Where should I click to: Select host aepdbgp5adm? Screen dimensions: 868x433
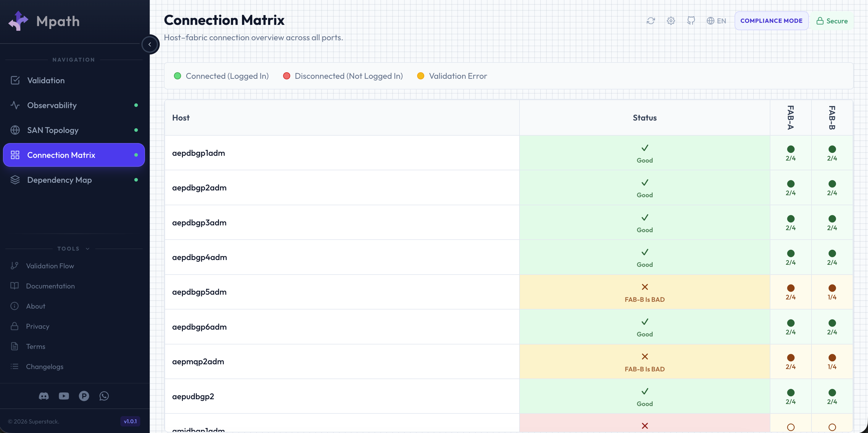(199, 292)
